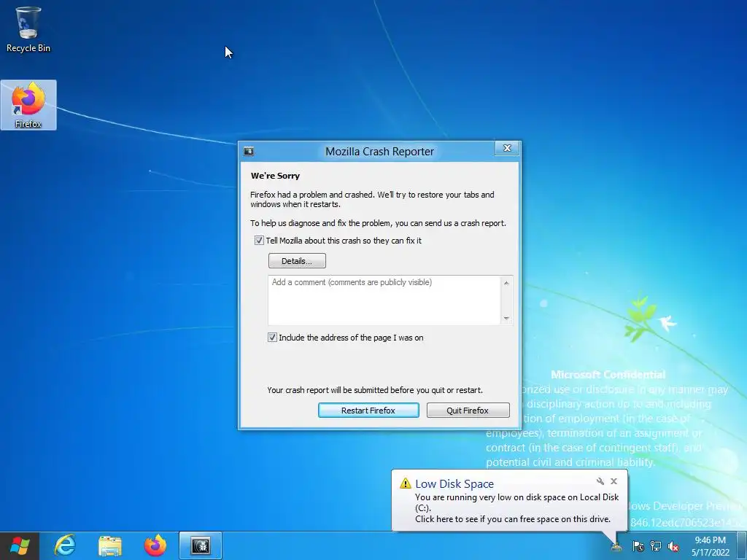Launch Internet Explorer from taskbar
This screenshot has height=560, width=747.
point(65,545)
